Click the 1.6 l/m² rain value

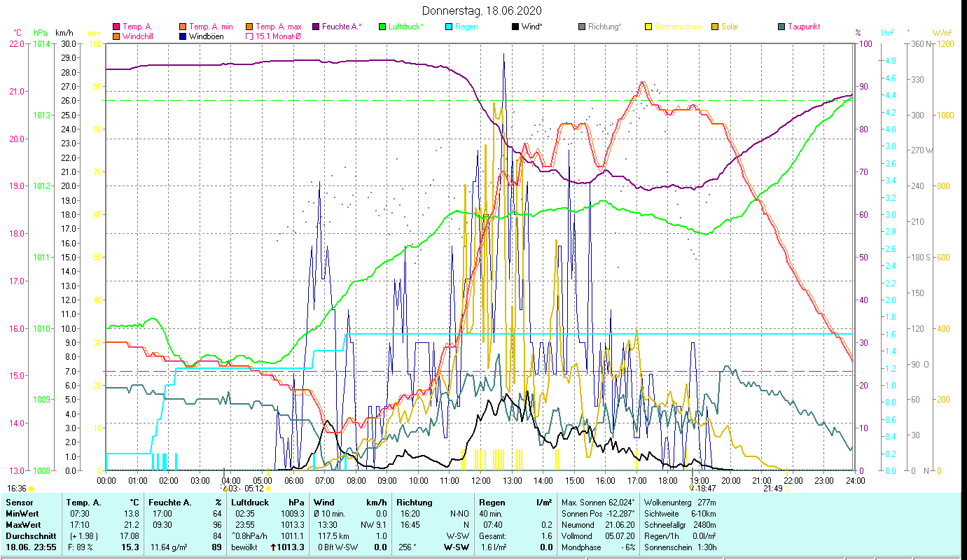tap(493, 547)
